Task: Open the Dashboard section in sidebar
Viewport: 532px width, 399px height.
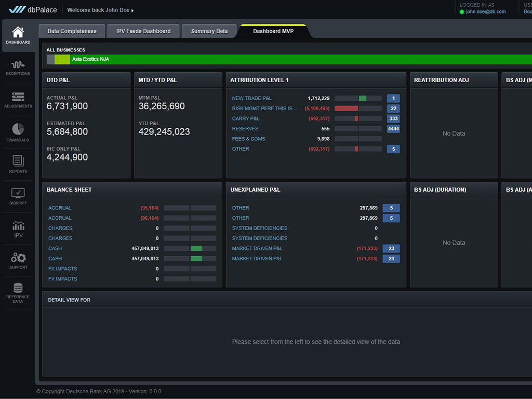Action: [18, 35]
